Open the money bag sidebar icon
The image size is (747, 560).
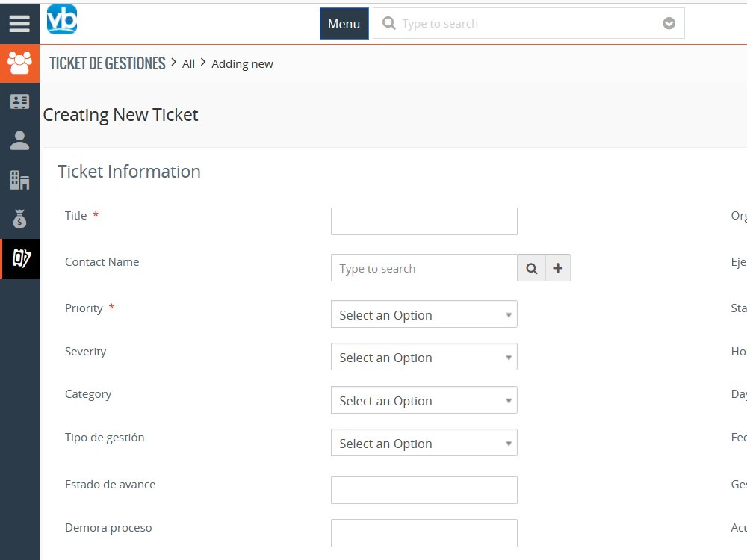[19, 219]
